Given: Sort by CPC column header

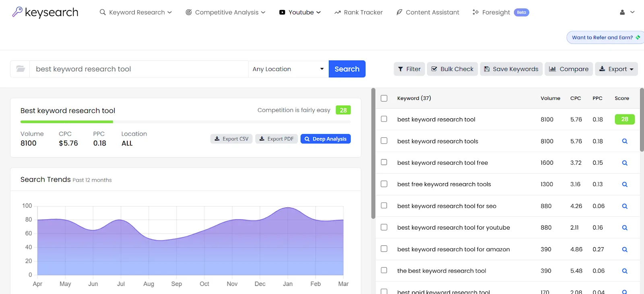Looking at the screenshot, I should coord(576,98).
